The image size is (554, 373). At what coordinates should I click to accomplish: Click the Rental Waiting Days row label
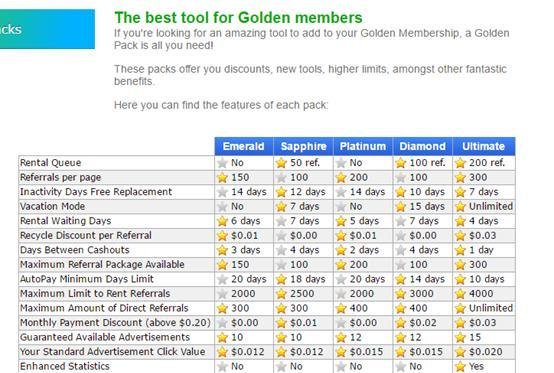[x=66, y=221]
